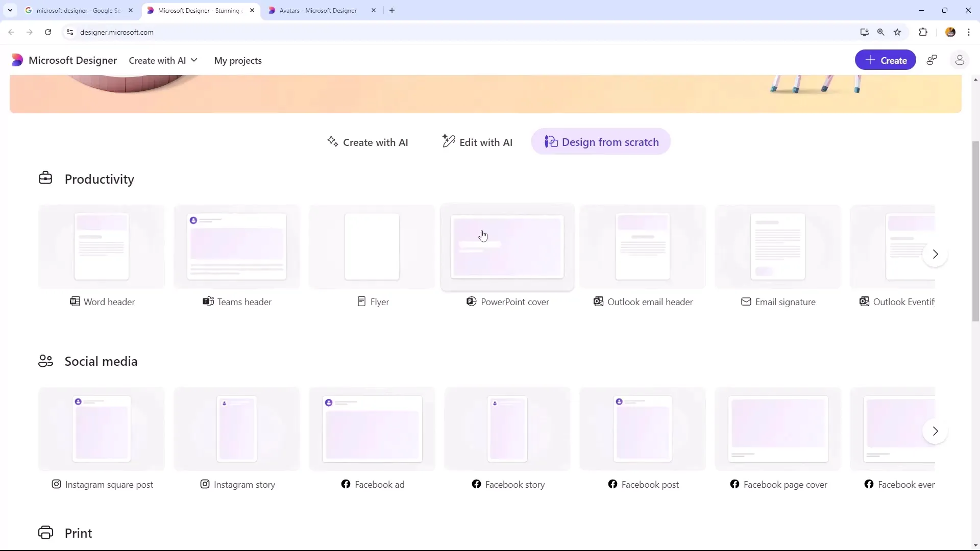
Task: Click the Social media people icon
Action: (x=45, y=361)
